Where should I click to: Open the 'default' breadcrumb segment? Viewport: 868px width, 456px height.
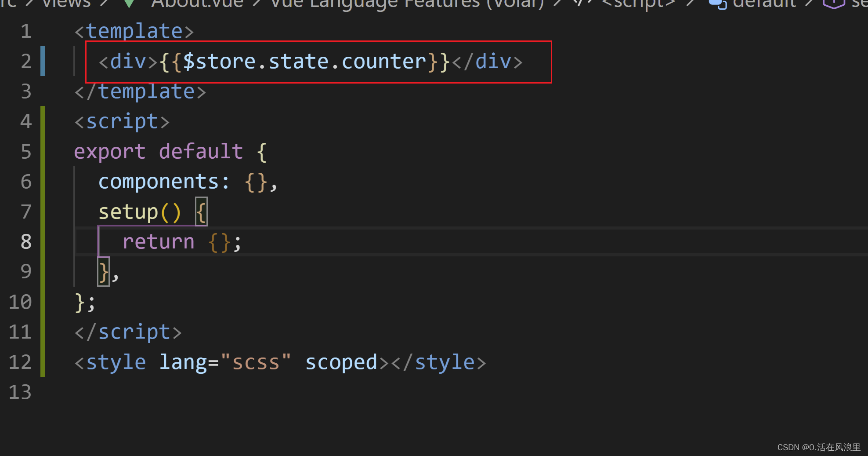(764, 4)
